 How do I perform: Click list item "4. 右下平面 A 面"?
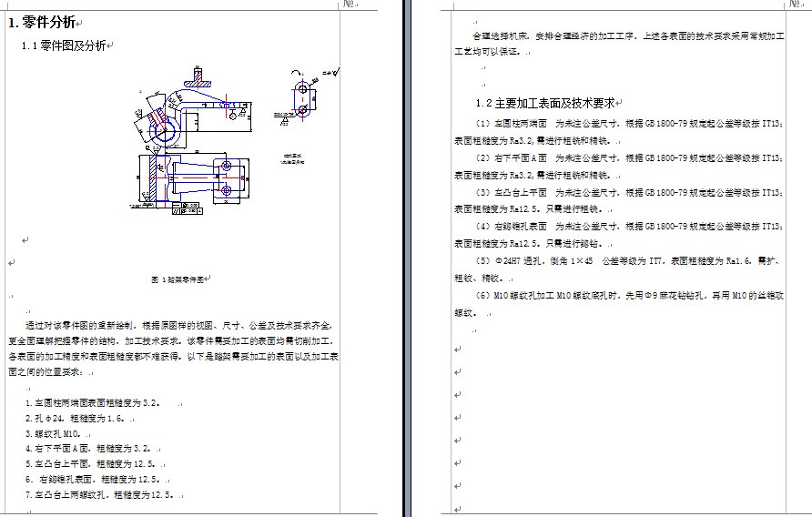click(88, 449)
